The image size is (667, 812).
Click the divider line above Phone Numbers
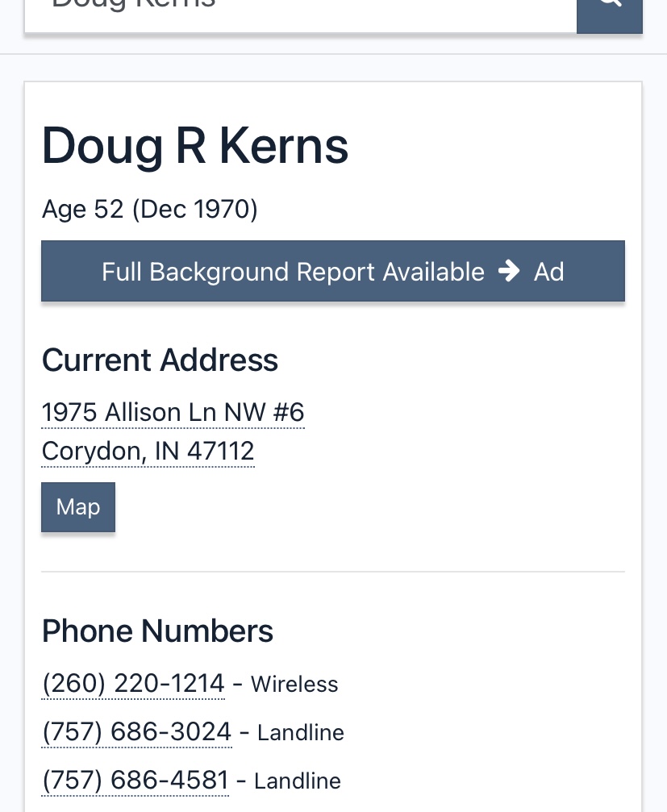coord(333,572)
